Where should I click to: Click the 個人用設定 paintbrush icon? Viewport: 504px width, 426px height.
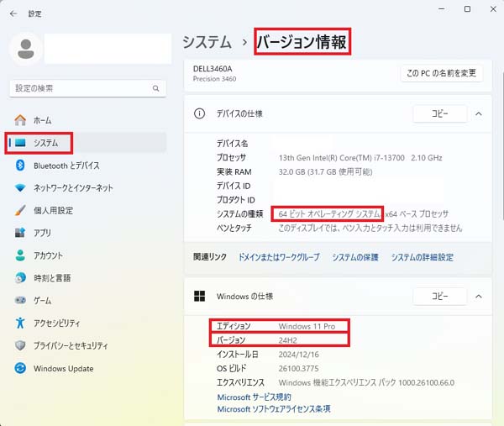[x=20, y=210]
